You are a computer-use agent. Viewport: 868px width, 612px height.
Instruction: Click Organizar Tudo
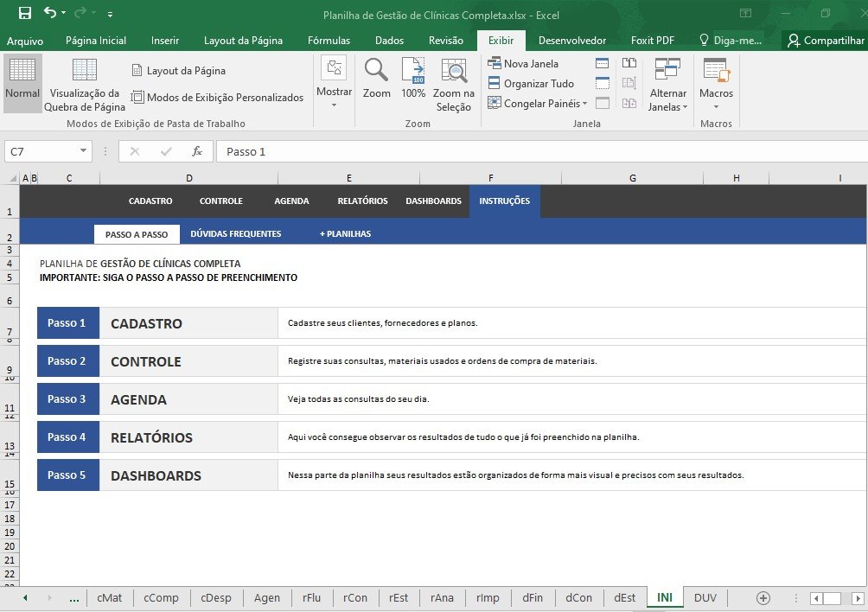(x=531, y=83)
